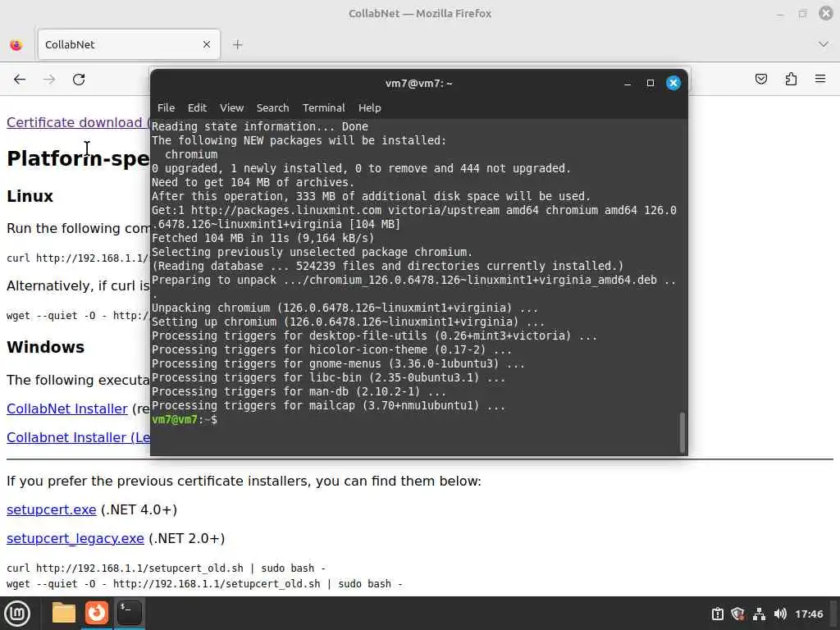The width and height of the screenshot is (840, 630).
Task: Open the network connection tray icon
Action: click(x=759, y=614)
